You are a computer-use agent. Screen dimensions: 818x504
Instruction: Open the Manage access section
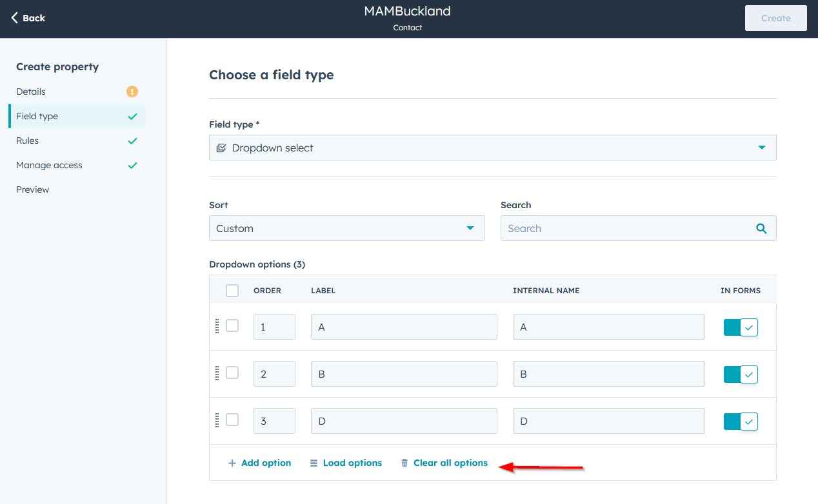click(x=49, y=165)
